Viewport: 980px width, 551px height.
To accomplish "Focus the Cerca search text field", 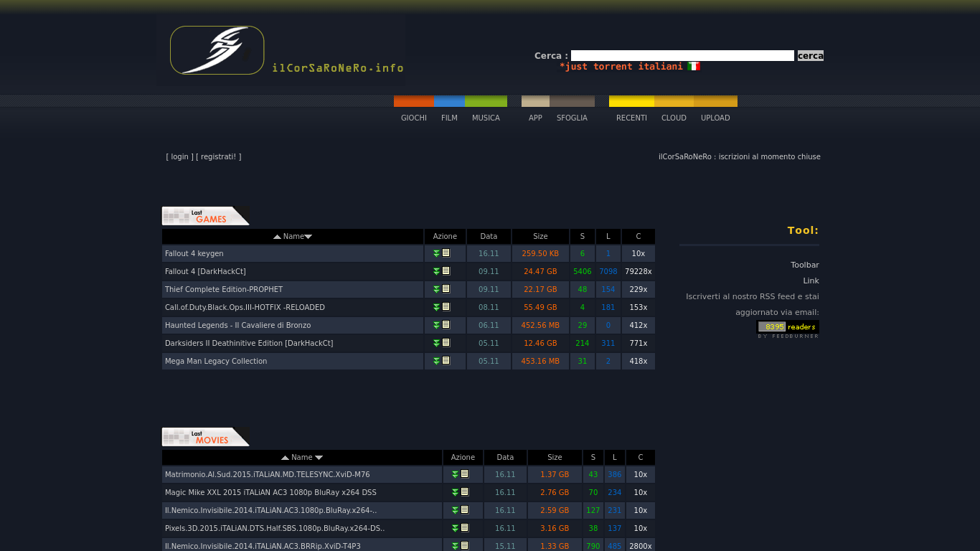I will tap(682, 56).
